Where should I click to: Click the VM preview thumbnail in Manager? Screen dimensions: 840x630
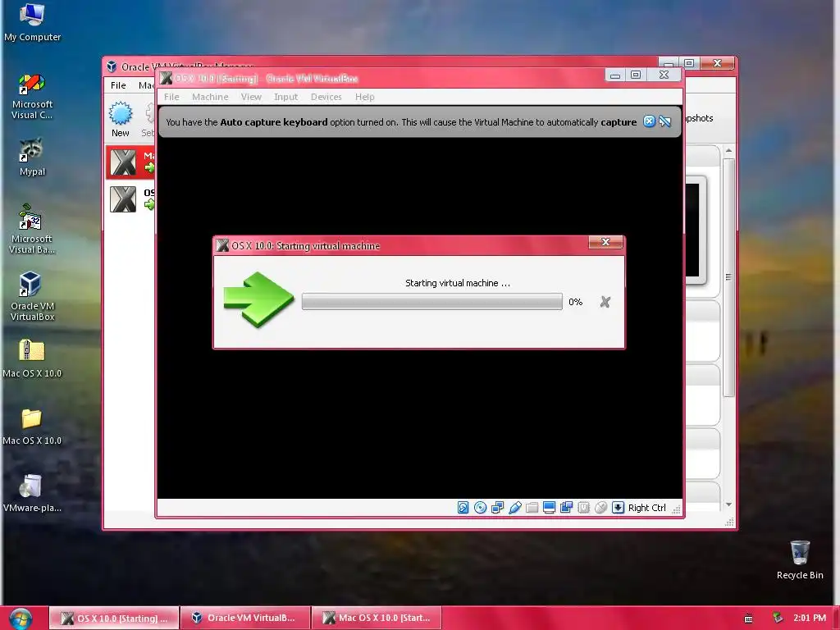click(x=696, y=231)
